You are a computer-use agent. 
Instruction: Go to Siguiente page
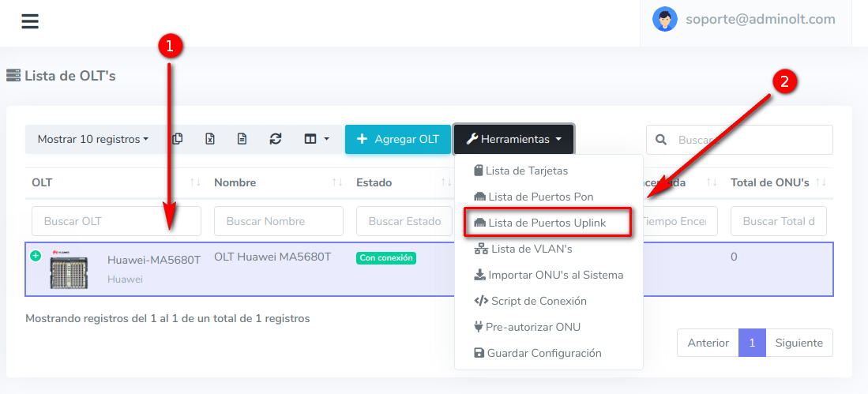798,343
